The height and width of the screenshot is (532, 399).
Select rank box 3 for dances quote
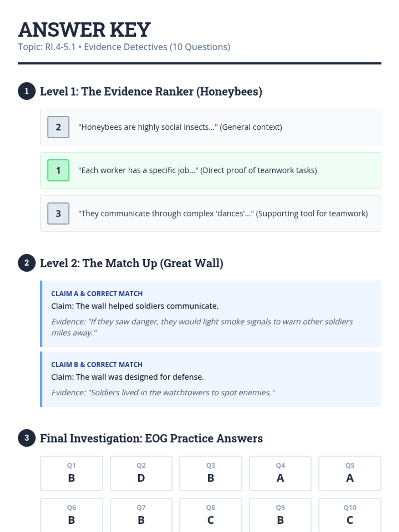coord(58,213)
